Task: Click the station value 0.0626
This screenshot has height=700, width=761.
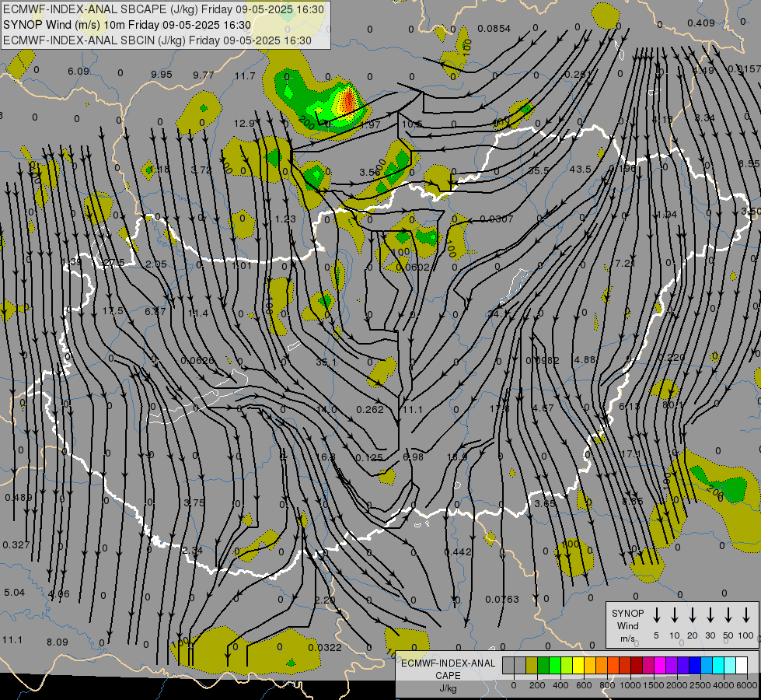Action: pos(197,360)
